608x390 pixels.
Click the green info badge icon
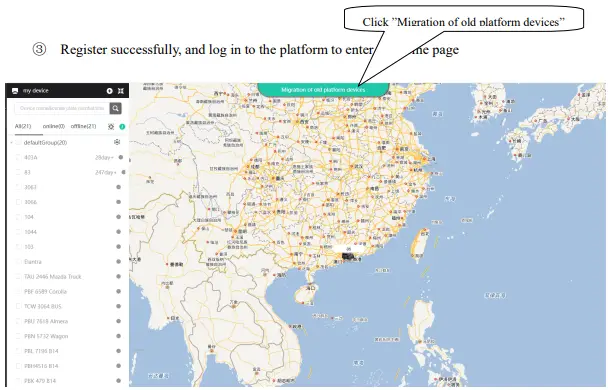tap(122, 127)
